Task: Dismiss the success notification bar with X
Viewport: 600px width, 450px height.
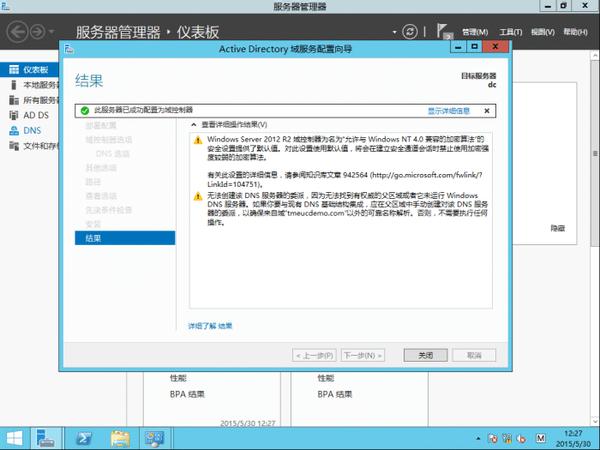Action: pyautogui.click(x=487, y=111)
